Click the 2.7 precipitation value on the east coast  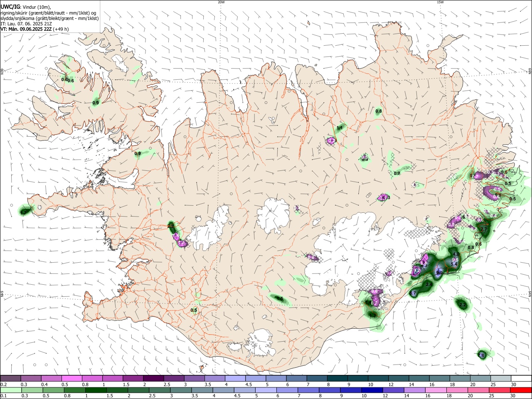(483, 229)
